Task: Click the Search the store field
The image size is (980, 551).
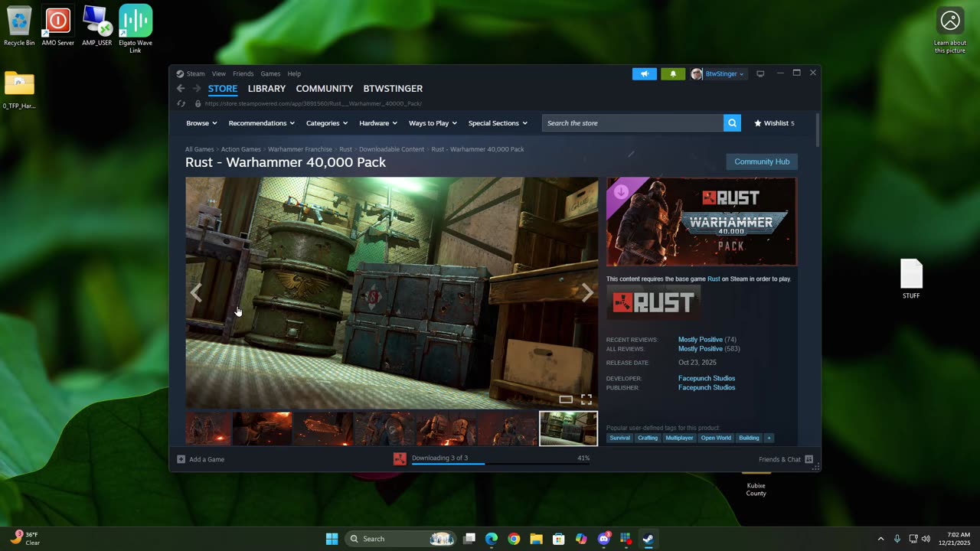Action: (632, 123)
